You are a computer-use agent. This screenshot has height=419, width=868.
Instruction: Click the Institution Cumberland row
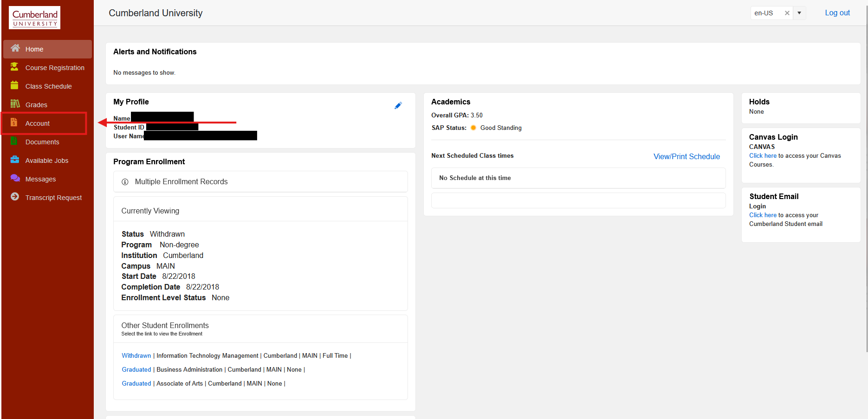[x=162, y=256]
